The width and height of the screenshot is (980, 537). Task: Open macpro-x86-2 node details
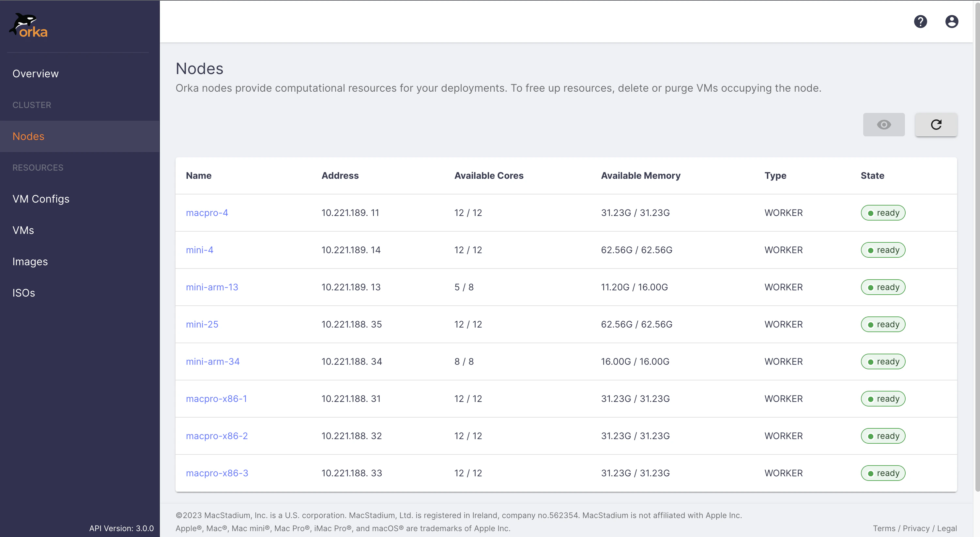(217, 436)
